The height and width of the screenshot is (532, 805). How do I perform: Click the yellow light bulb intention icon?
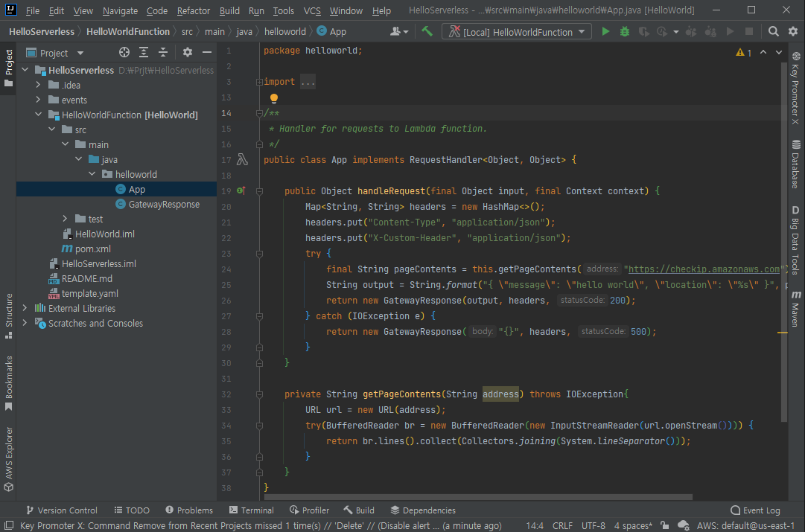pos(273,98)
